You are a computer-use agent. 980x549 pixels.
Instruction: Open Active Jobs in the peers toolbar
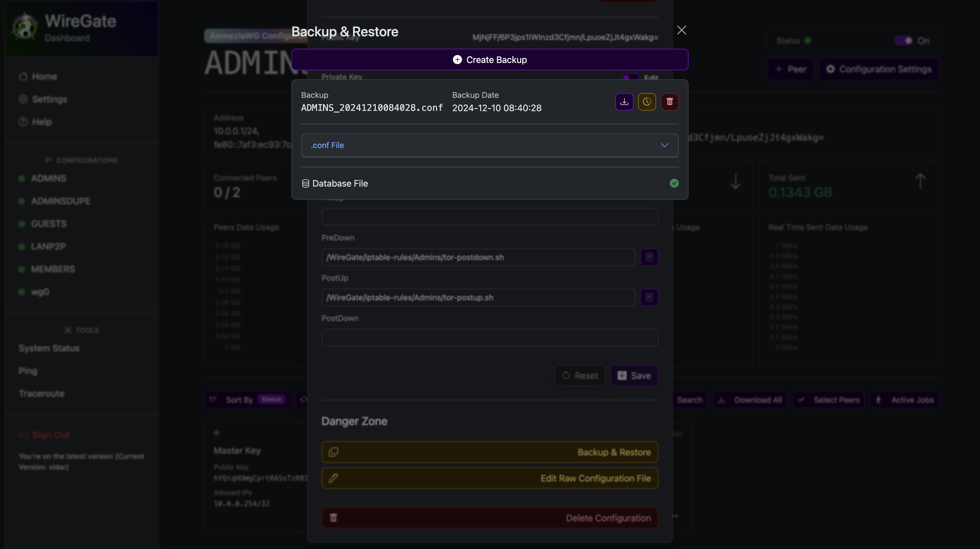pos(904,400)
